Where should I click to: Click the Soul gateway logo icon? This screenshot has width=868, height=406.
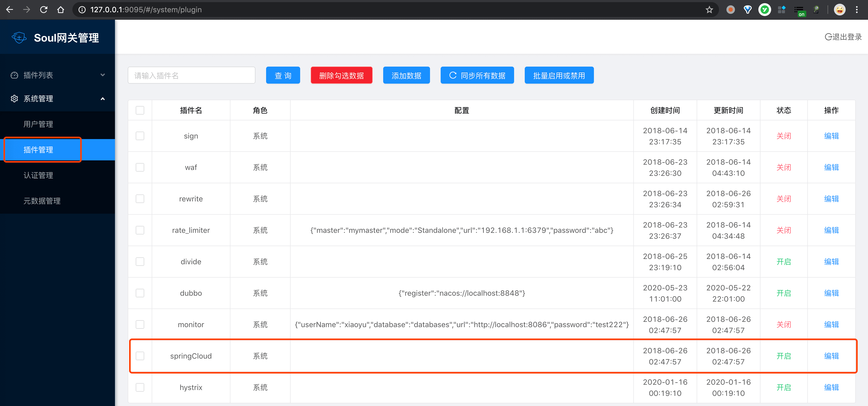(19, 38)
